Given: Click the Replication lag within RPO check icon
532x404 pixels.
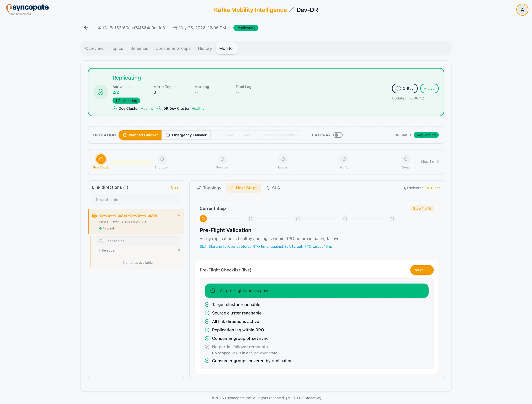Looking at the screenshot, I should (x=207, y=330).
